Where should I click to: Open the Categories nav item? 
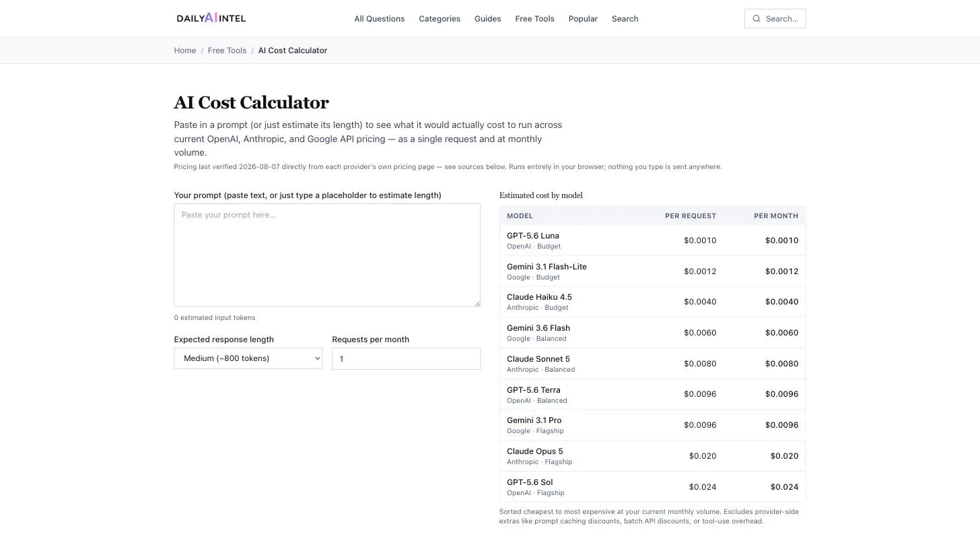[440, 19]
